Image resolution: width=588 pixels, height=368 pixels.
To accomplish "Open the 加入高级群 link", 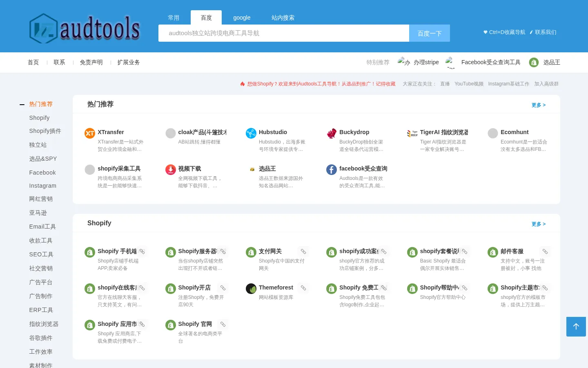I will 546,84.
